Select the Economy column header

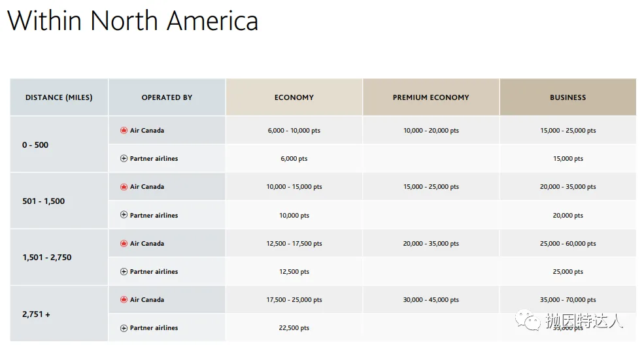pos(294,97)
